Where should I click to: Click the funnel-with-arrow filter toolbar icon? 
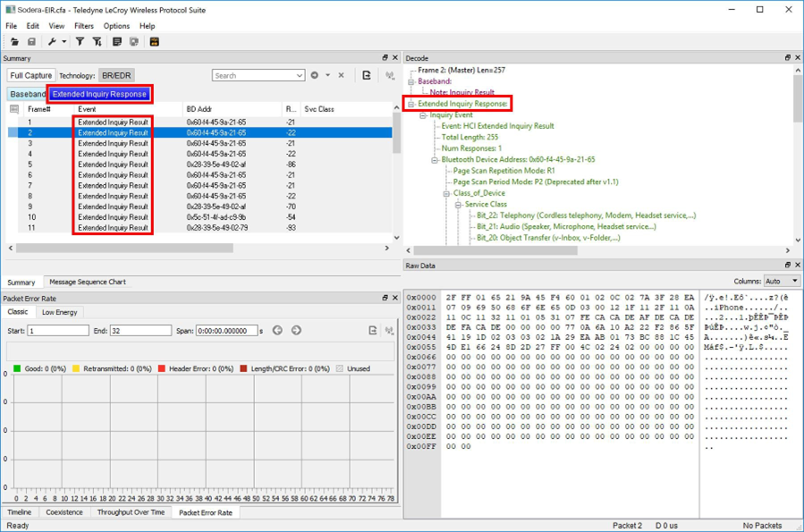[x=97, y=42]
